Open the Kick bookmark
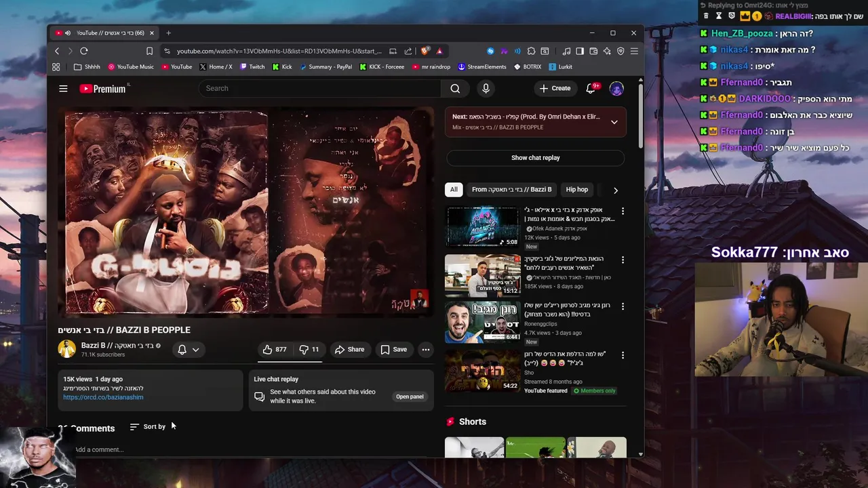This screenshot has height=488, width=868. coord(282,67)
